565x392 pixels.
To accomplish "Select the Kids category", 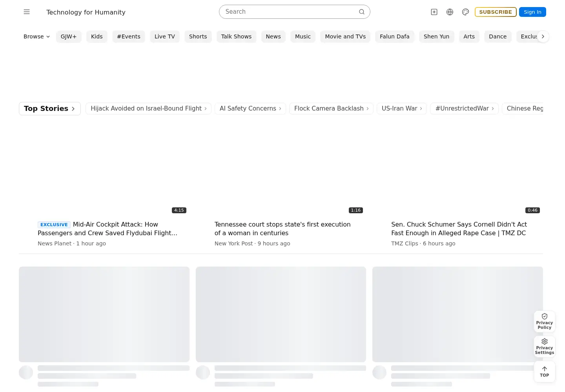I will [97, 36].
